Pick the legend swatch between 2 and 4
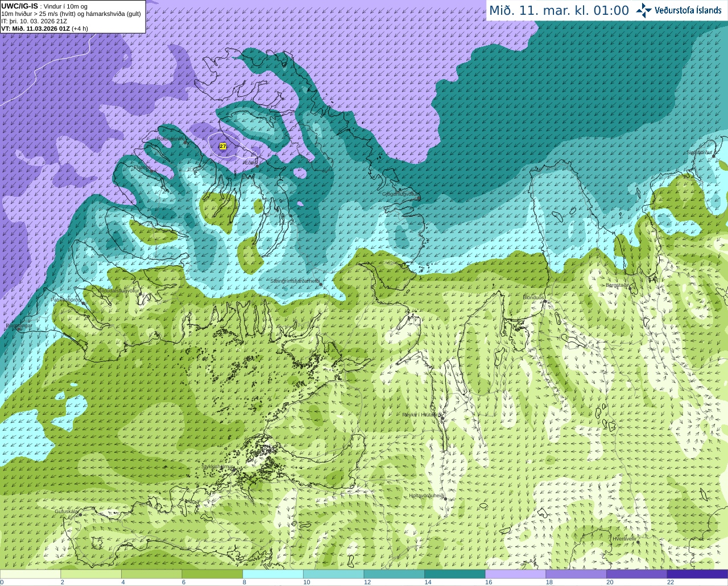 tap(91, 574)
